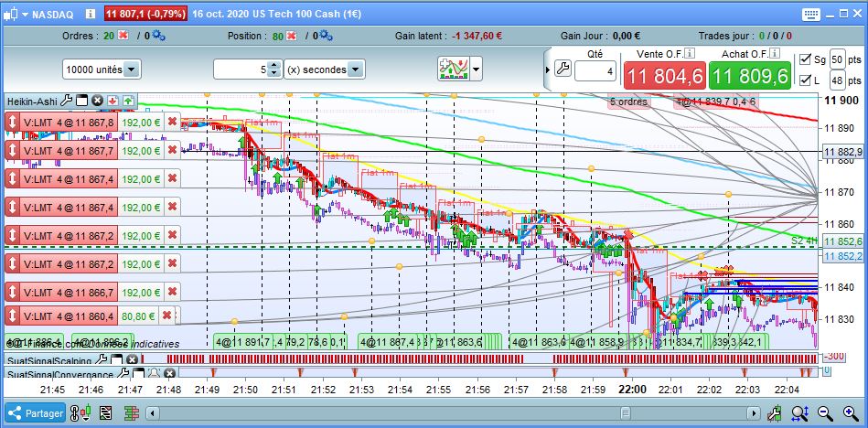Screen dimensions: 868x428
Task: Toggle the L limit checkbox
Action: pos(806,80)
